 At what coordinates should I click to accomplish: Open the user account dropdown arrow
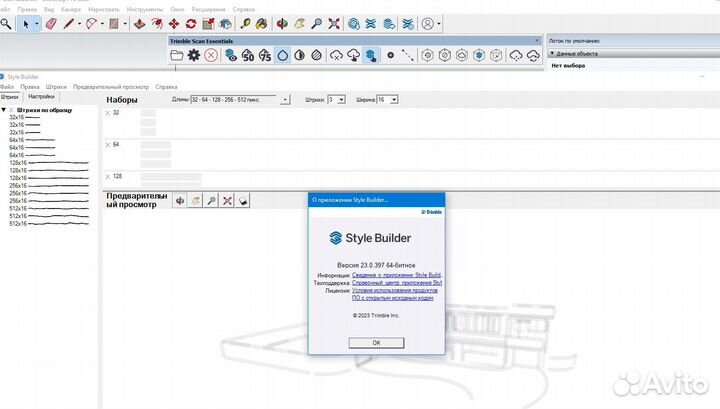point(439,24)
